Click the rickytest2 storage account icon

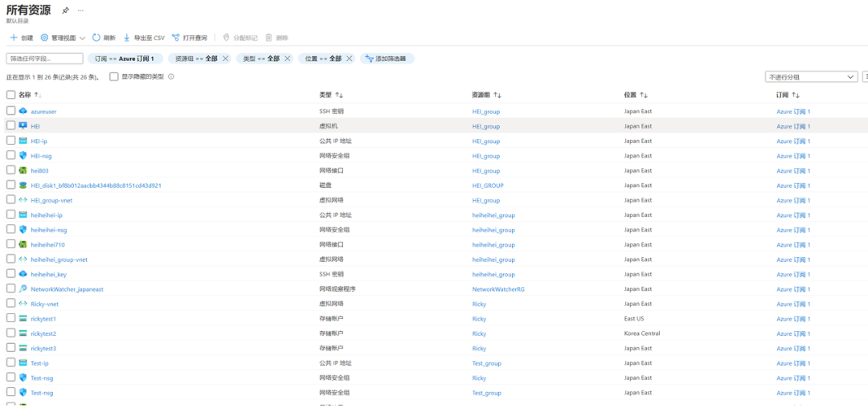(23, 333)
